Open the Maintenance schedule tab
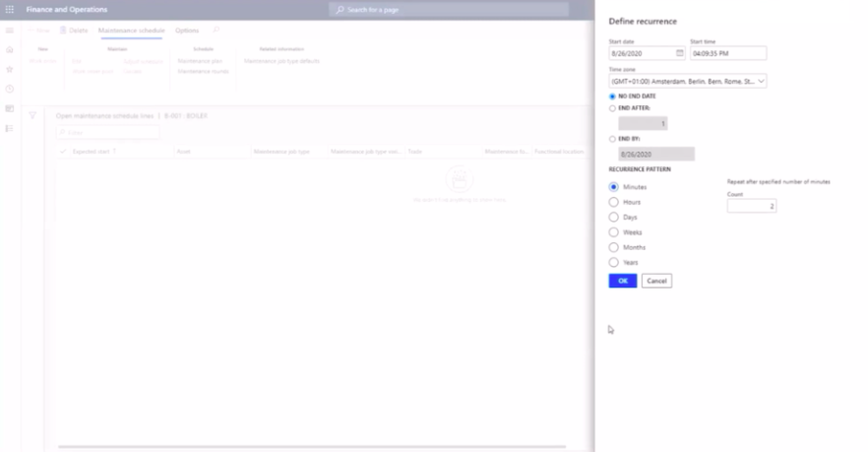 (131, 31)
